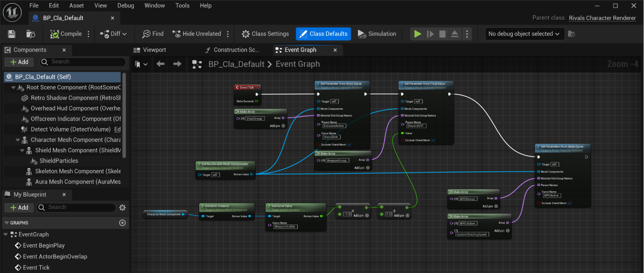
Task: Open the Debug menu
Action: (126, 6)
